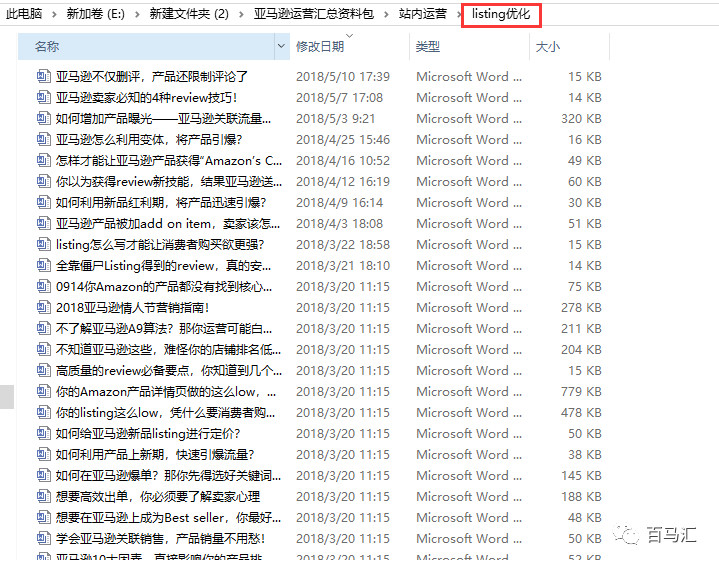Sort files by the 修改日期 column header
719x565 pixels.
pyautogui.click(x=320, y=47)
